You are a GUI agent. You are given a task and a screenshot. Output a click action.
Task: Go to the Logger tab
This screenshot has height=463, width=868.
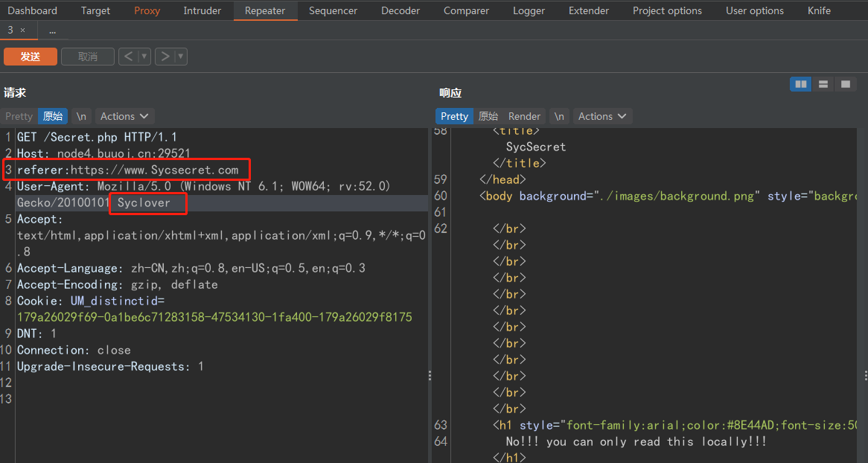529,10
